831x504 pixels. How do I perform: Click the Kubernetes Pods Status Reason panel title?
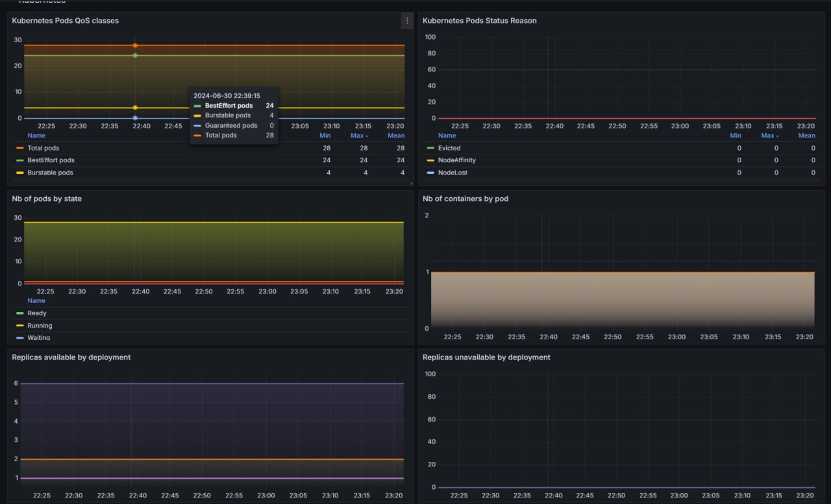479,21
